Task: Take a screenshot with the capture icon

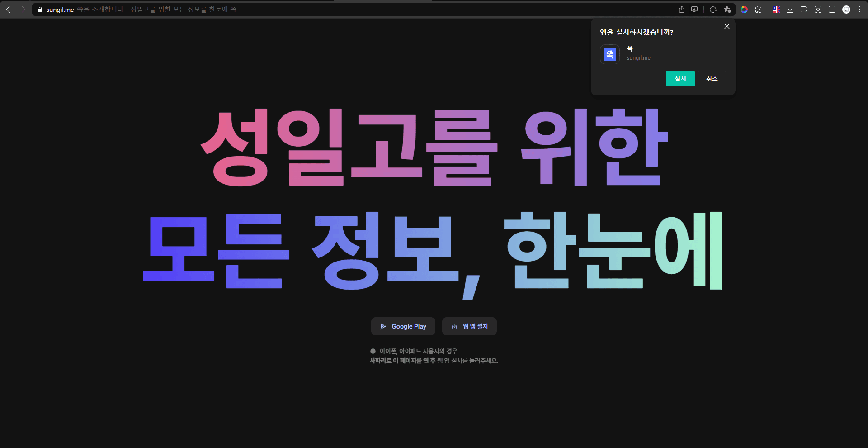Action: (x=818, y=10)
